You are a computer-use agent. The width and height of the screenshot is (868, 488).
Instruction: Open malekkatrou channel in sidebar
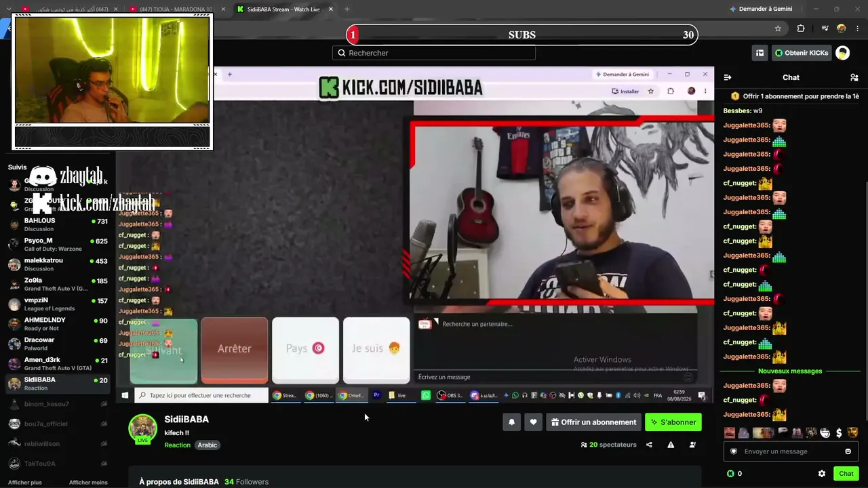[58, 264]
